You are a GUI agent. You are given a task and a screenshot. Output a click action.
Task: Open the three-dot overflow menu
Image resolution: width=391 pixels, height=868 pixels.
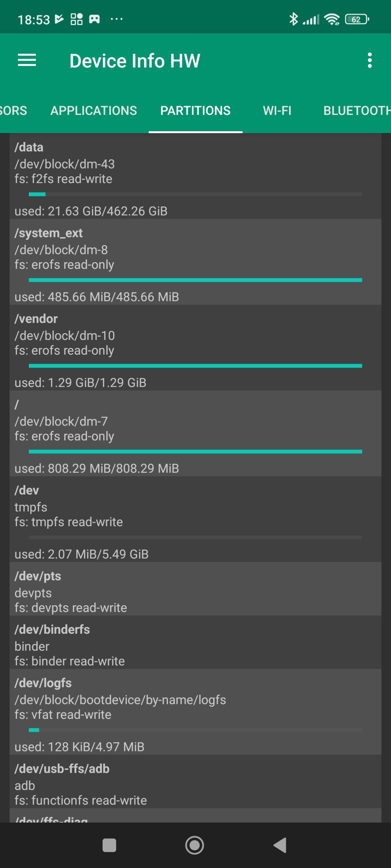pyautogui.click(x=370, y=60)
